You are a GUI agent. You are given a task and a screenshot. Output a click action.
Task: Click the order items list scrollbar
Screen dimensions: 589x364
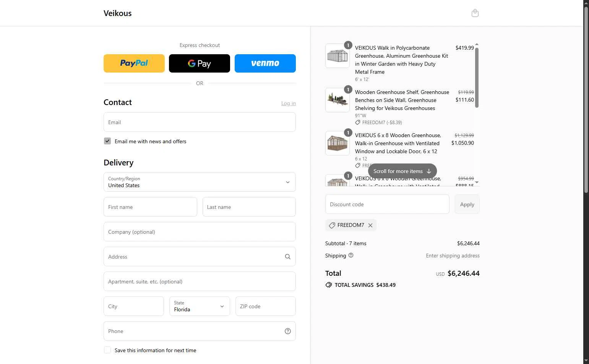coord(477,78)
